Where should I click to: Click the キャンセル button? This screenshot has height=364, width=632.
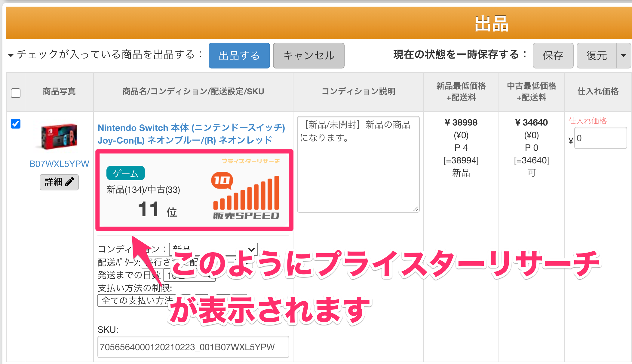pos(308,56)
